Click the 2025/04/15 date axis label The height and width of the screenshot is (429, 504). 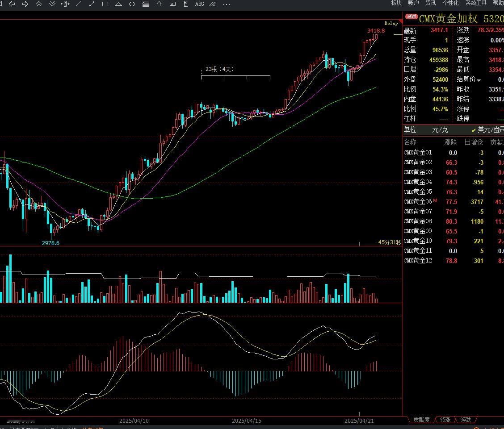247,421
